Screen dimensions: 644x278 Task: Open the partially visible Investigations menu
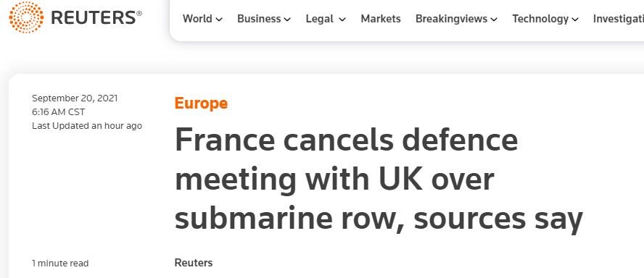618,19
